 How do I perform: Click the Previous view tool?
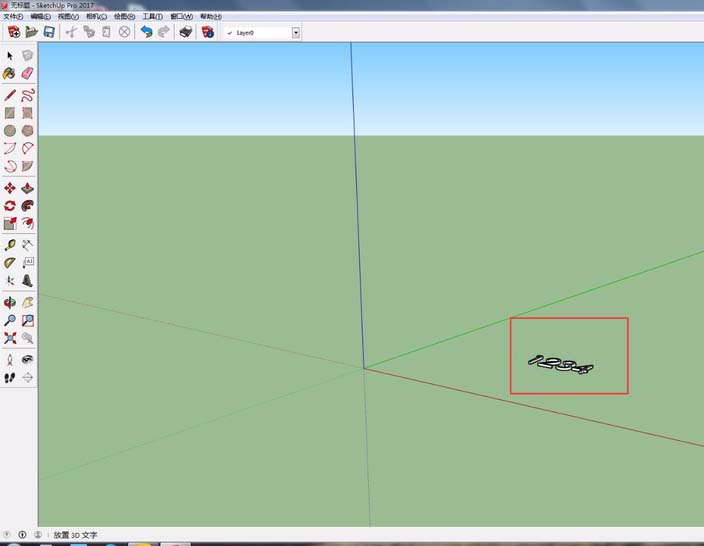27,338
